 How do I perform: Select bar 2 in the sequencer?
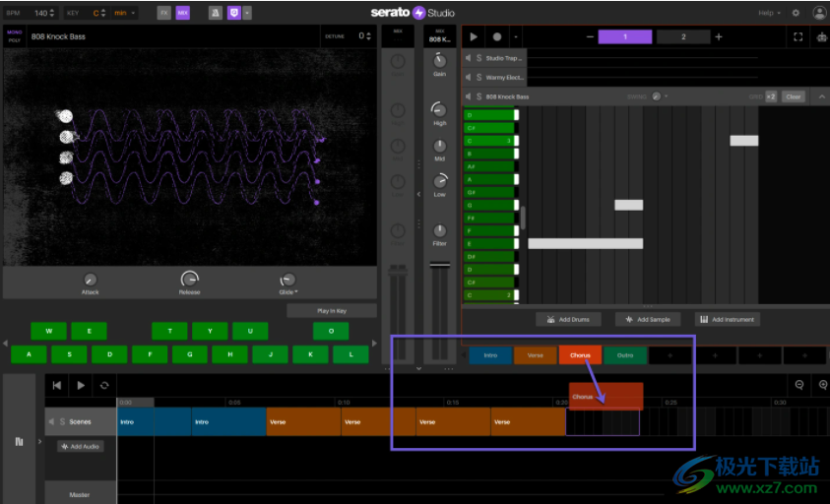pyautogui.click(x=683, y=36)
